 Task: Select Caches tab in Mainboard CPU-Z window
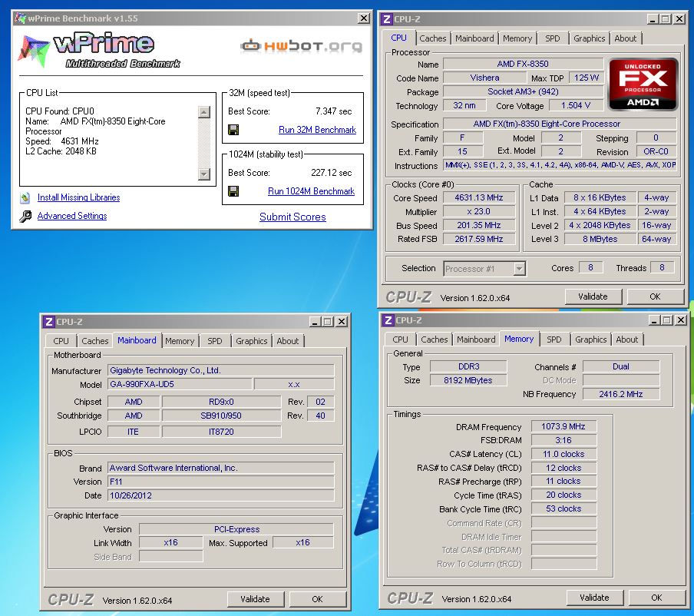coord(95,341)
